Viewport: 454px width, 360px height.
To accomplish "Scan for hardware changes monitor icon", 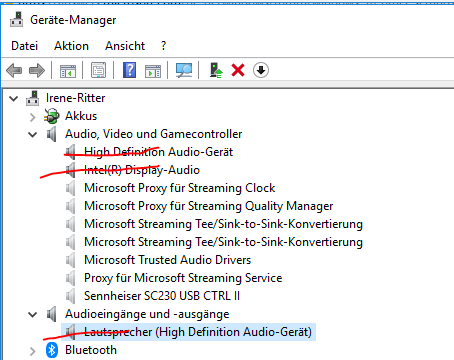I will coord(184,70).
